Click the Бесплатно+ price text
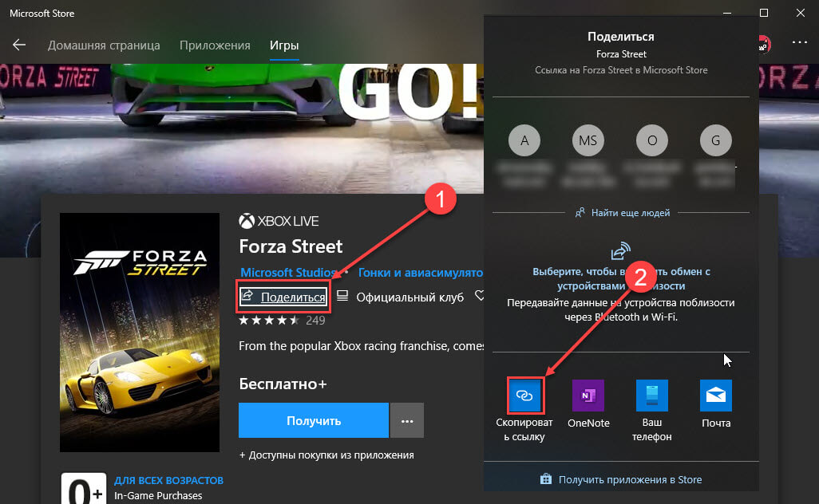Image resolution: width=819 pixels, height=504 pixels. click(x=283, y=384)
